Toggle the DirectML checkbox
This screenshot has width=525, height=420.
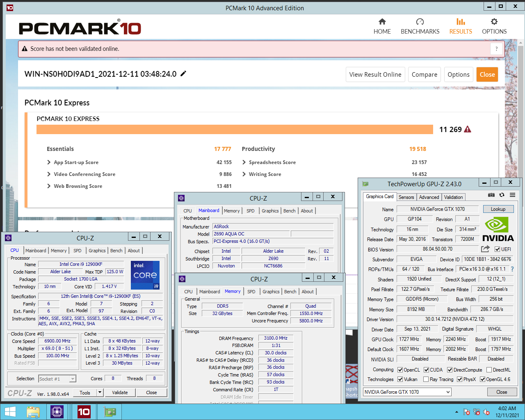489,370
